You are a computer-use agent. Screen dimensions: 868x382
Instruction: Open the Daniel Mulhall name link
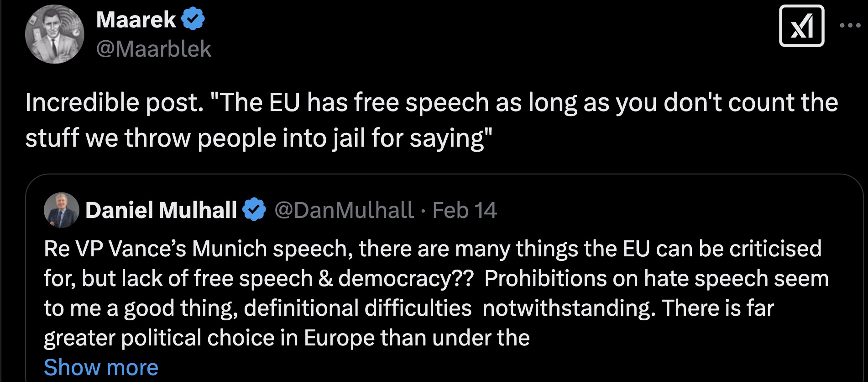tap(161, 210)
